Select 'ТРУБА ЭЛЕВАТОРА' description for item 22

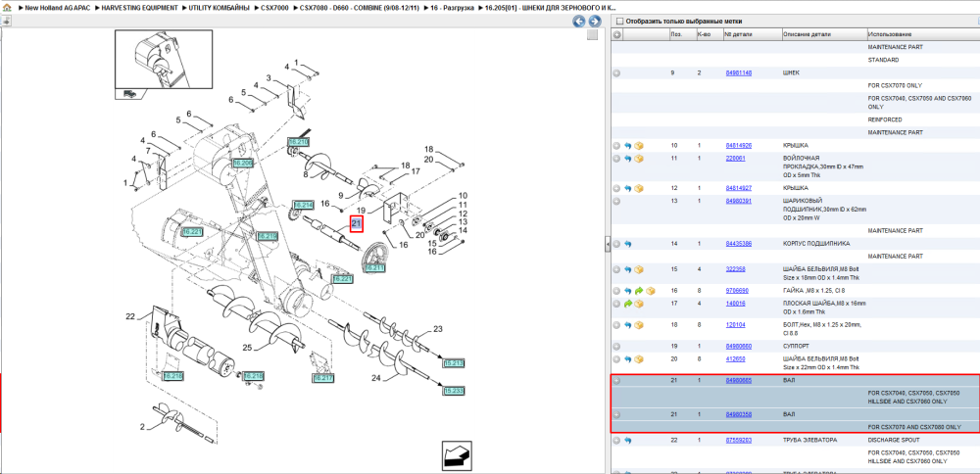809,441
